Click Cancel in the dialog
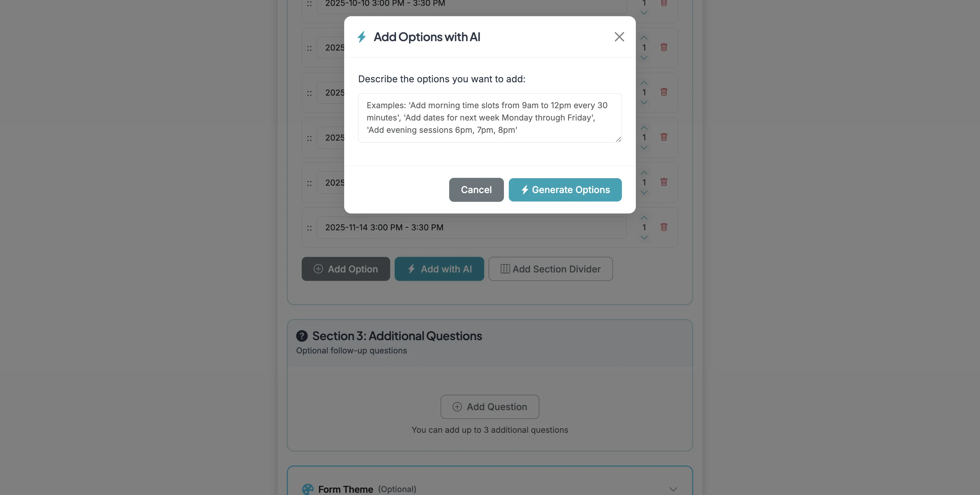980x495 pixels. pyautogui.click(x=476, y=190)
